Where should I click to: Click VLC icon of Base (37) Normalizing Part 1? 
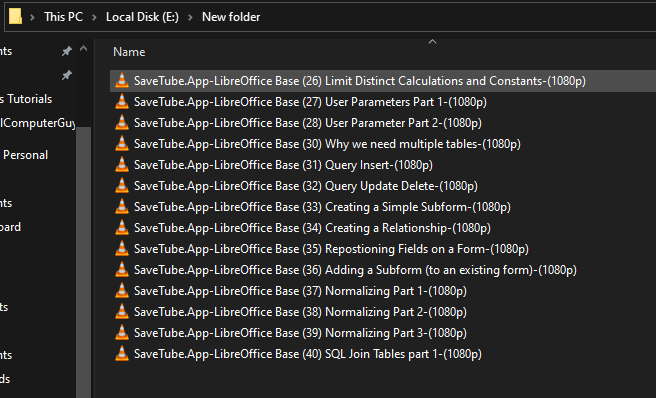(122, 290)
